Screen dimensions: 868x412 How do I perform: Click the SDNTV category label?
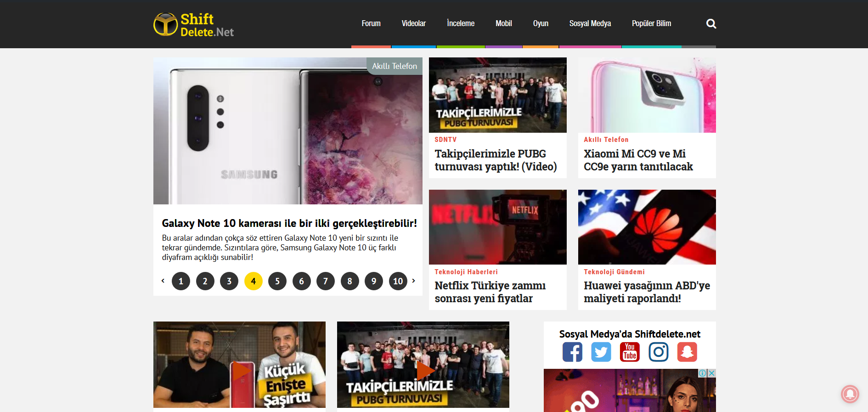point(445,140)
